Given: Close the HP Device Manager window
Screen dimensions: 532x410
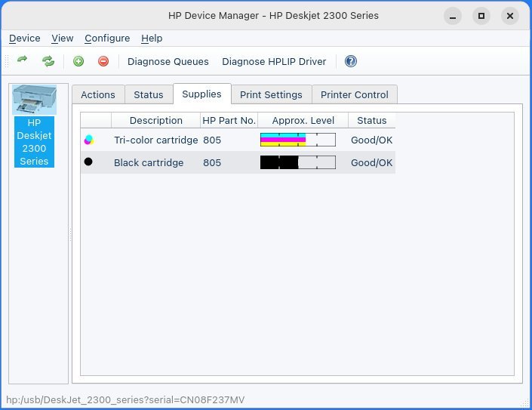Looking at the screenshot, I should click(x=509, y=16).
